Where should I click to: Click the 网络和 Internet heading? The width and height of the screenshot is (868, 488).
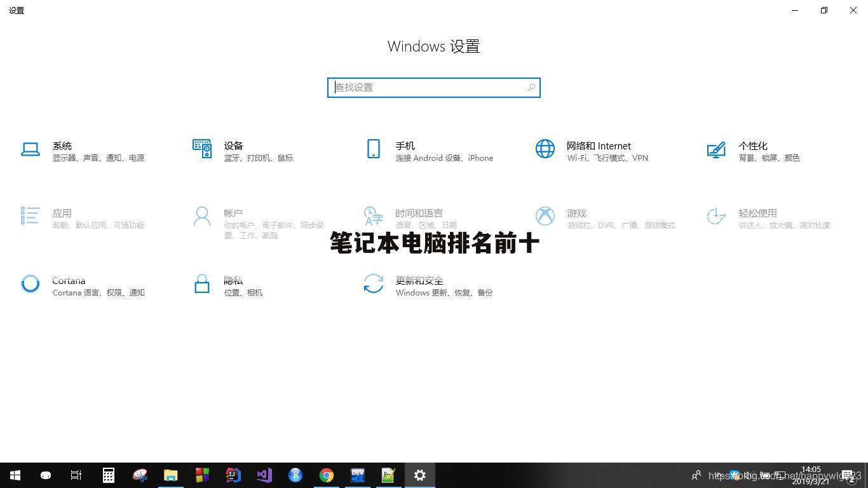pos(599,146)
